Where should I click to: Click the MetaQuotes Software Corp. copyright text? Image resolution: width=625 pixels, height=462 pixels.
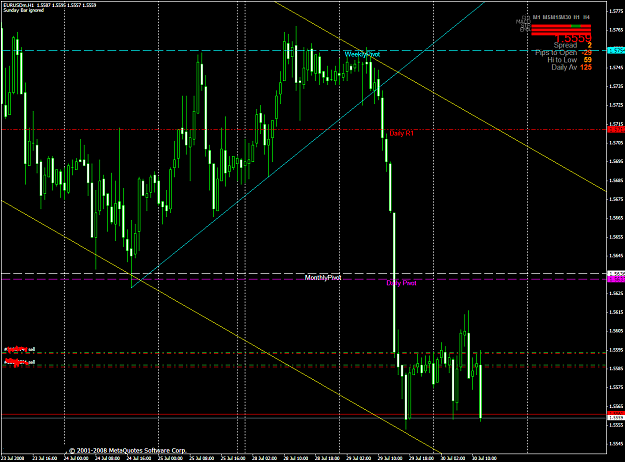[127, 450]
